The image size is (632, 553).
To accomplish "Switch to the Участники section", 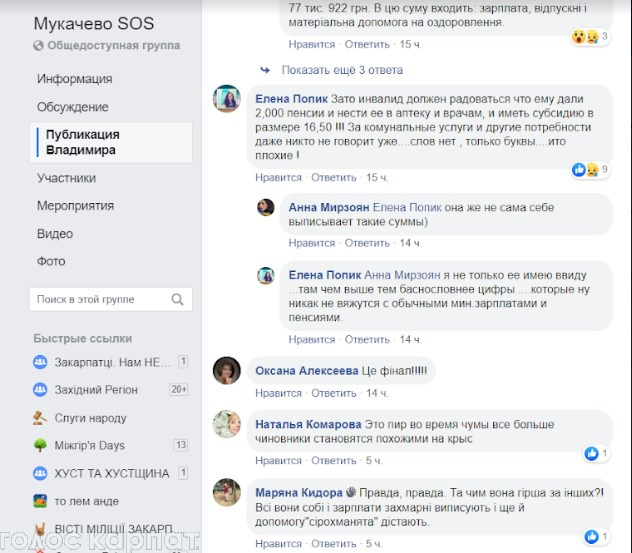I will (67, 178).
